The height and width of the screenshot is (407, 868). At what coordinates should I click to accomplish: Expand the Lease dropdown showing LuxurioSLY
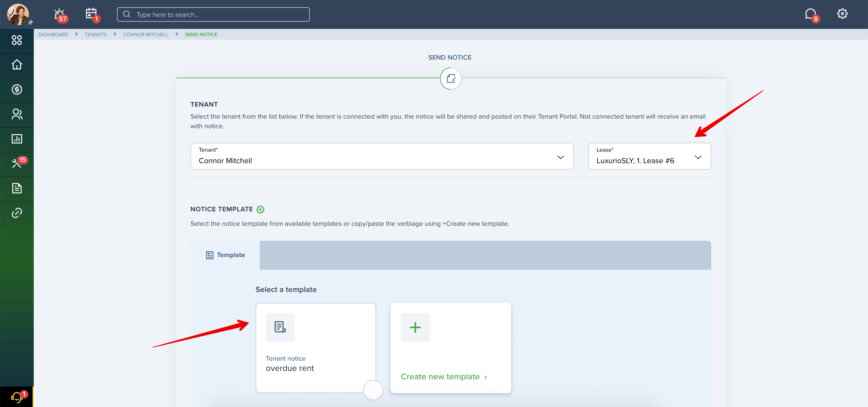point(649,156)
